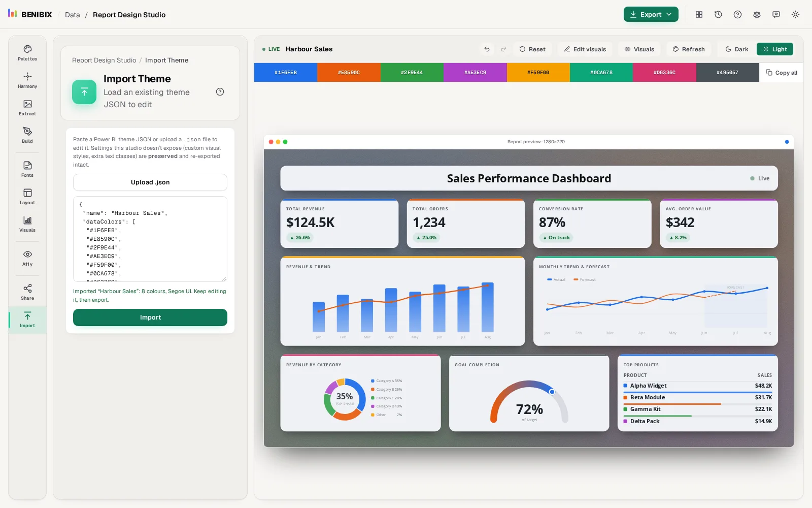Click the Data breadcrumb
The width and height of the screenshot is (812, 508).
point(73,15)
